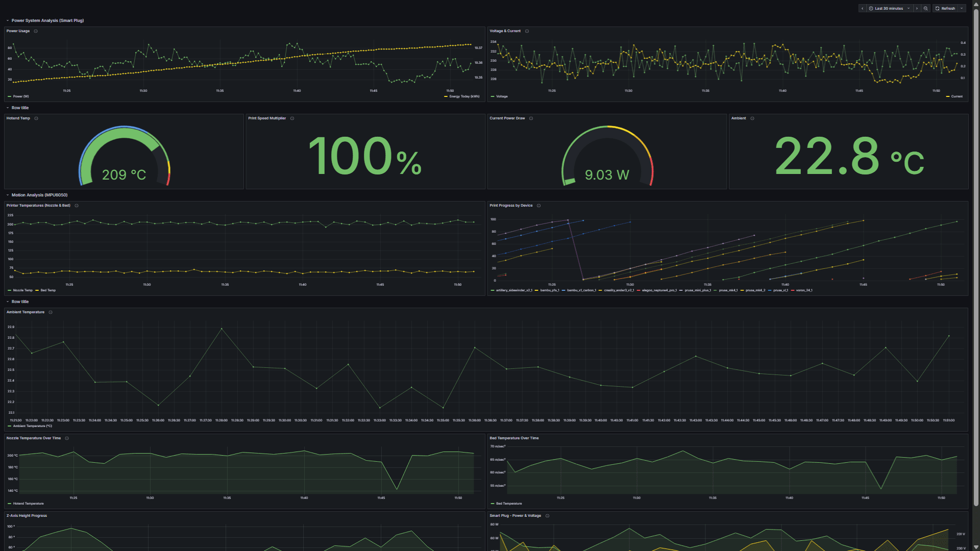The width and height of the screenshot is (980, 551).
Task: Toggle the voron_2.4_1 device series visibility
Action: (x=803, y=290)
